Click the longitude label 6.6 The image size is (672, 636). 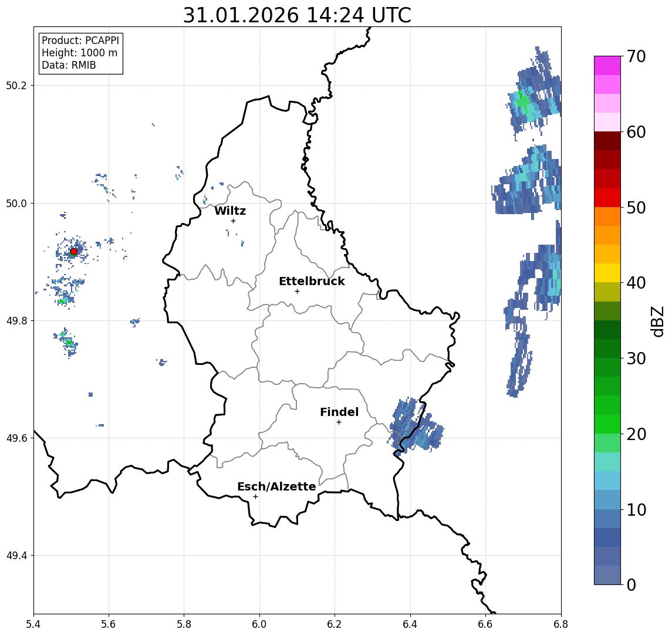click(x=485, y=624)
